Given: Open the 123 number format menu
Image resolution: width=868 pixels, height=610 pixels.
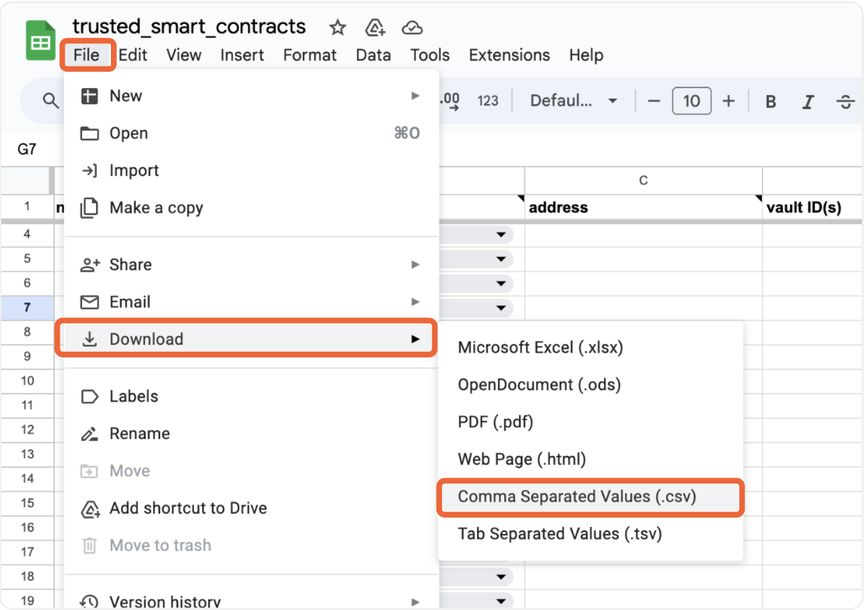Looking at the screenshot, I should coord(488,101).
